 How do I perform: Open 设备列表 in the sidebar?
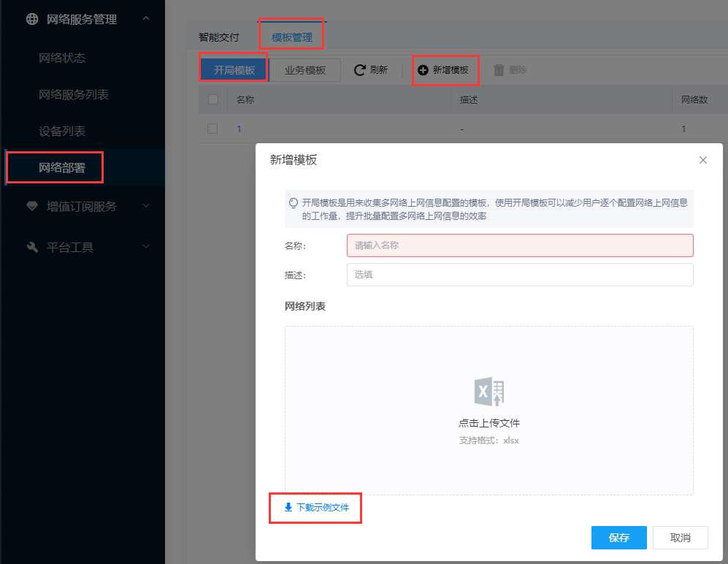point(62,132)
